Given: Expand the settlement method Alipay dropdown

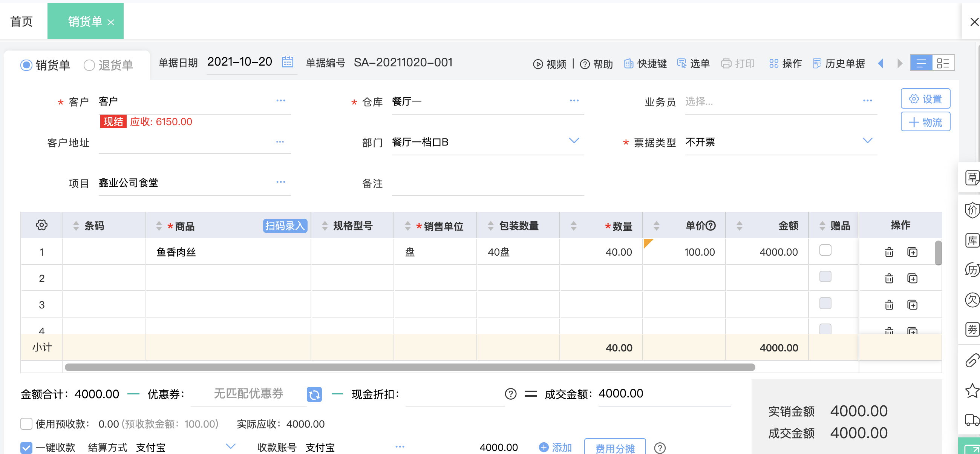Looking at the screenshot, I should (231, 446).
